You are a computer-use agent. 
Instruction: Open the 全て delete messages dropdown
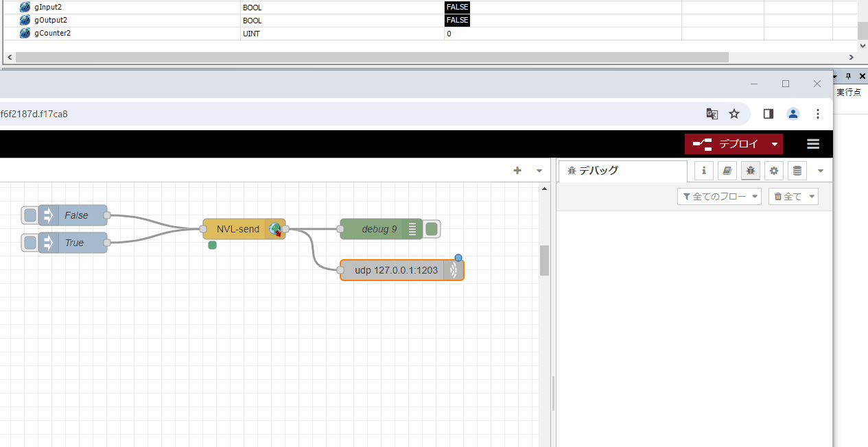coord(793,196)
